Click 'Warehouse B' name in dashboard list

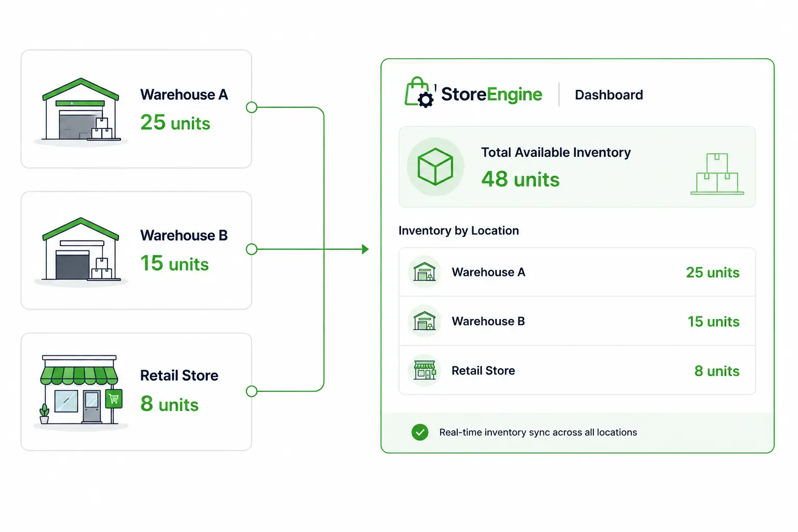coord(488,322)
